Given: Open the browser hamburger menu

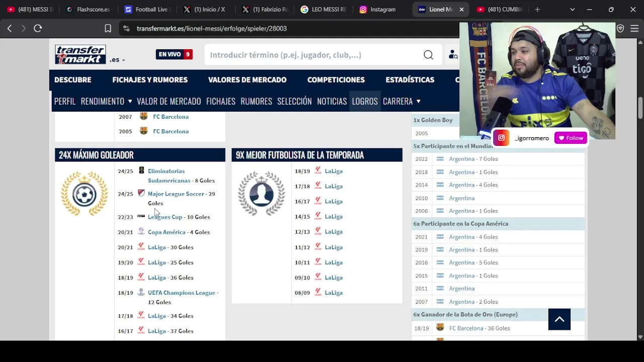Looking at the screenshot, I should pyautogui.click(x=634, y=29).
